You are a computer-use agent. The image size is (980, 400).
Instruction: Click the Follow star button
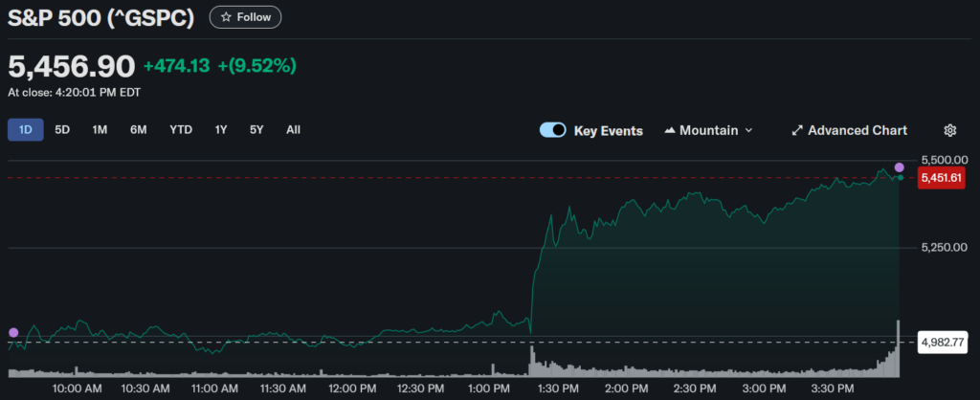[x=245, y=17]
